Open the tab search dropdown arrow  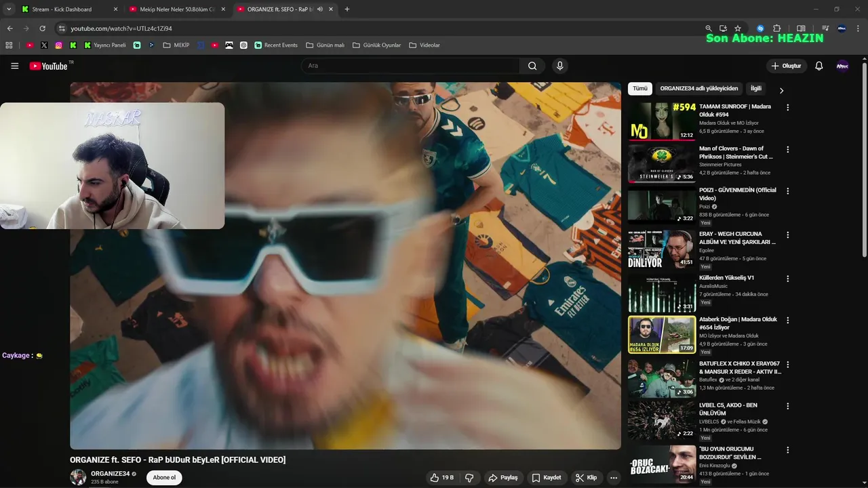(9, 9)
